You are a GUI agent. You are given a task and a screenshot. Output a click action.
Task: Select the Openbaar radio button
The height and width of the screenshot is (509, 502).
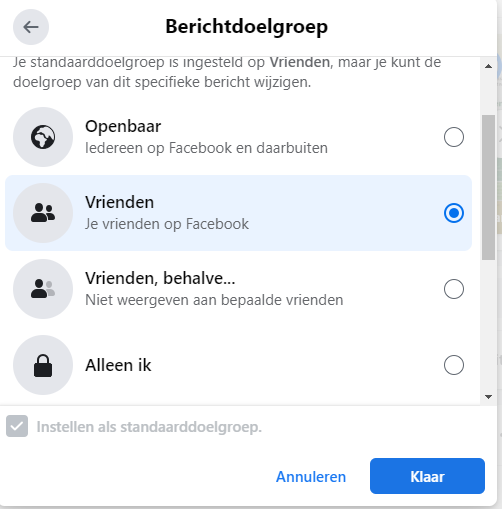(x=454, y=137)
